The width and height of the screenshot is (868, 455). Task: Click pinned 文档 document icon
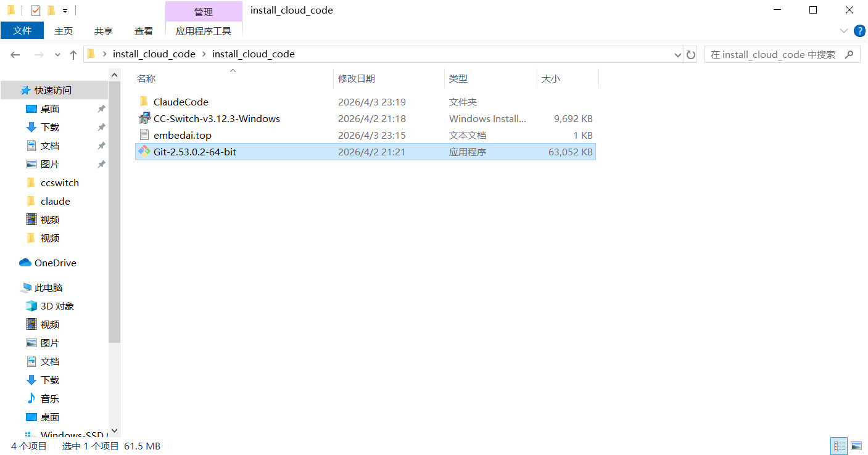coord(31,146)
